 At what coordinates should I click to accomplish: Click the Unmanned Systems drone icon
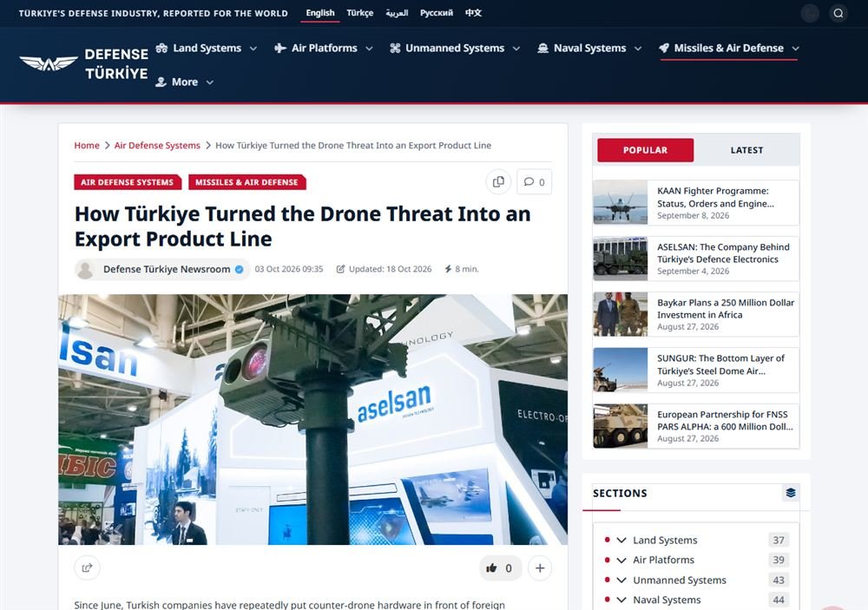point(395,49)
